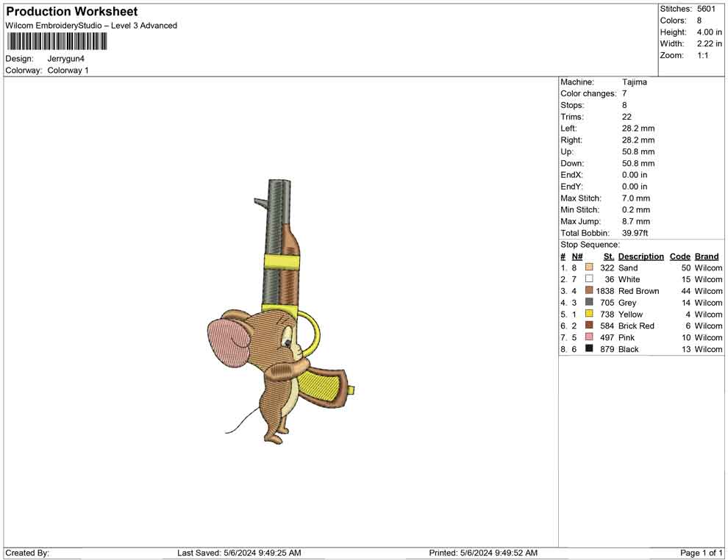The height and width of the screenshot is (560, 728).
Task: Click the Brick Red color swatch
Action: 589,325
